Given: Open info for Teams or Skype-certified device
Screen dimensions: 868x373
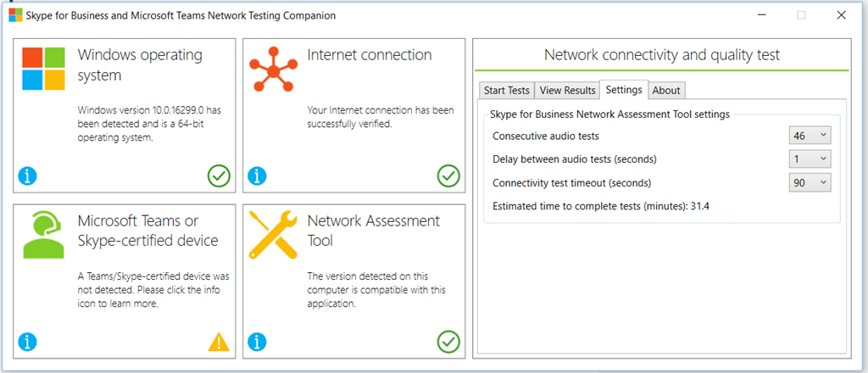Looking at the screenshot, I should point(28,342).
